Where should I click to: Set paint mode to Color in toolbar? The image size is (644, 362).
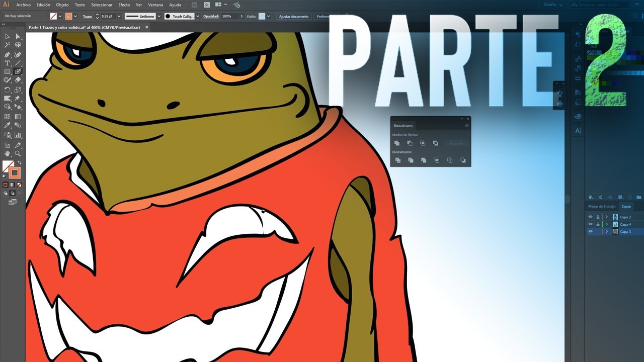(x=6, y=185)
